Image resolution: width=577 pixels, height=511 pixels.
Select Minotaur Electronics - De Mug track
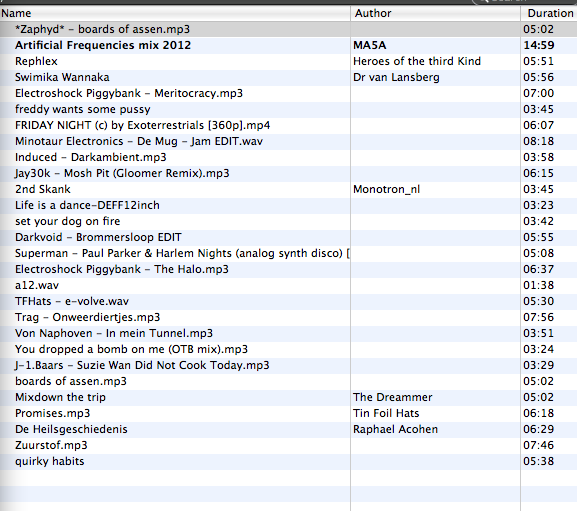click(x=288, y=141)
